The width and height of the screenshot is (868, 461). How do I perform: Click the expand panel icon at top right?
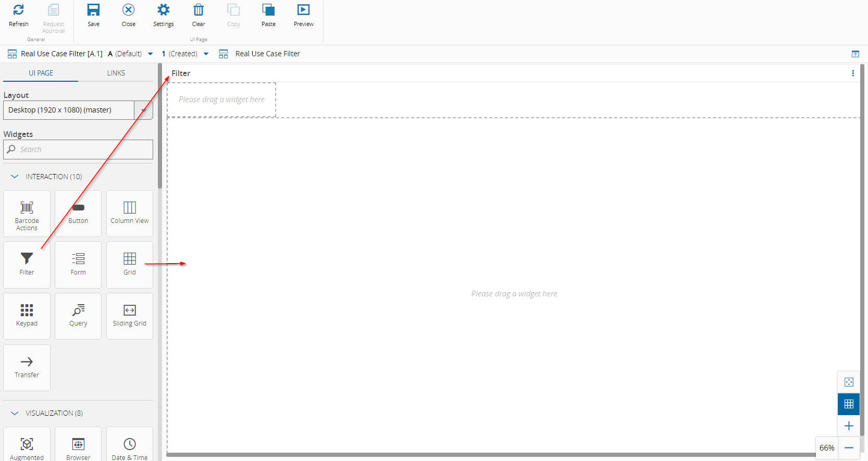point(855,54)
